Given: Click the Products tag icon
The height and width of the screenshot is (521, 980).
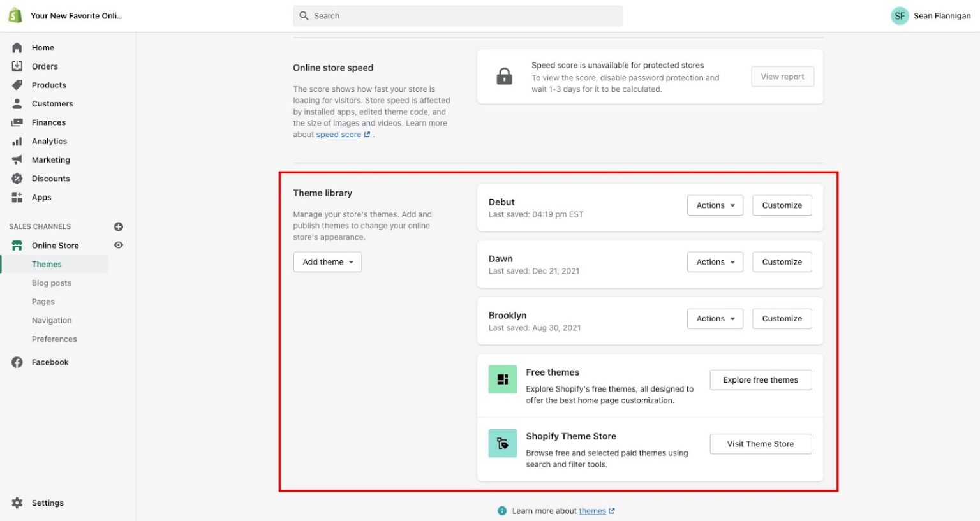Looking at the screenshot, I should click(x=17, y=85).
